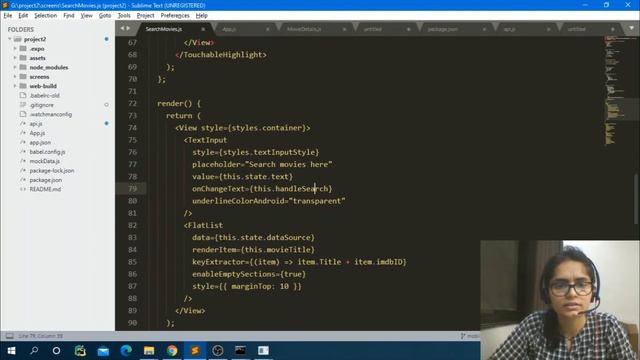Open the Help menu

(202, 16)
